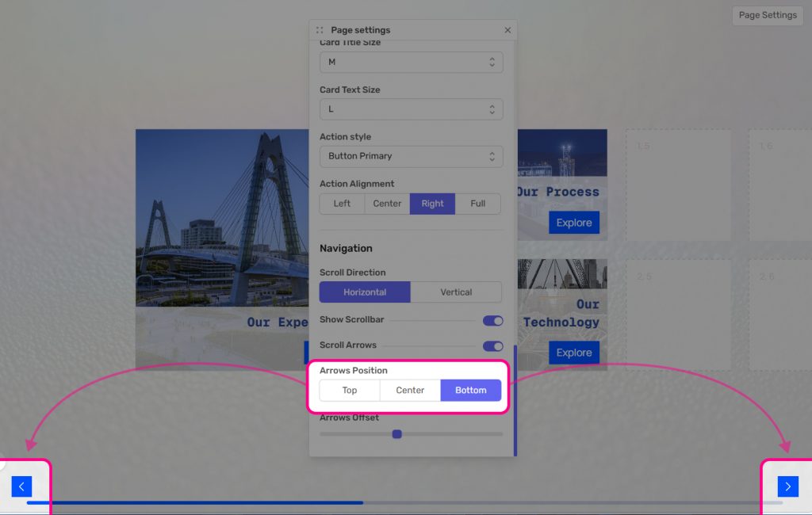Screen dimensions: 812x515
Task: Disable the Scroll Arrows switch
Action: (x=492, y=345)
